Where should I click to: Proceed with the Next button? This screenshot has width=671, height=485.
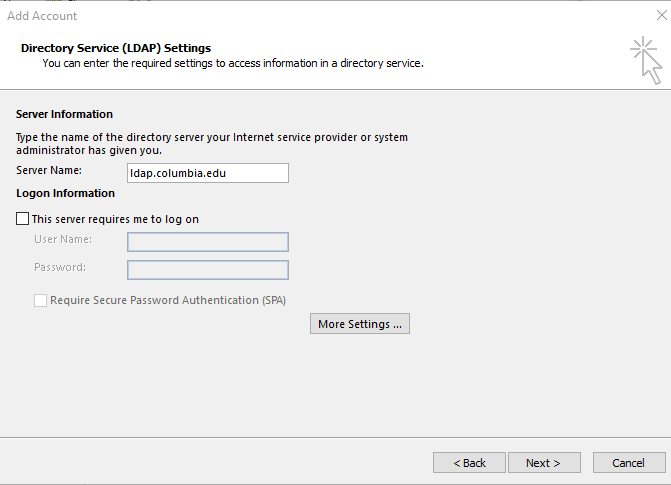[544, 463]
